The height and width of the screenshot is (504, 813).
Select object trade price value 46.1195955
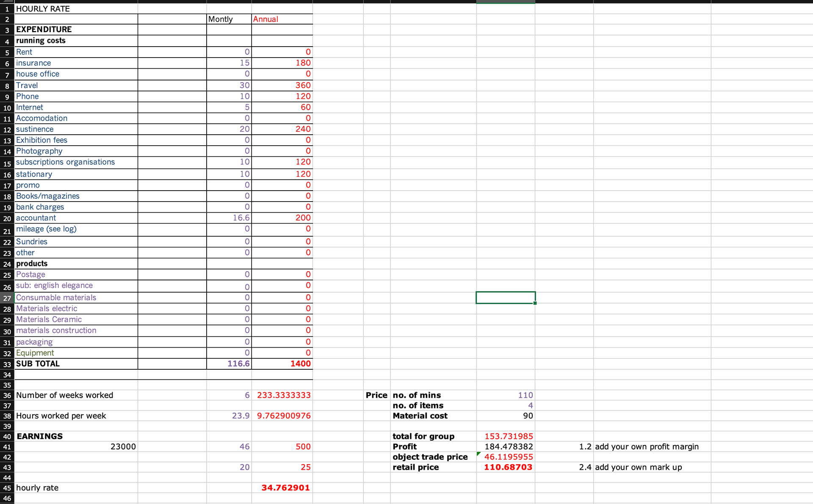point(506,457)
